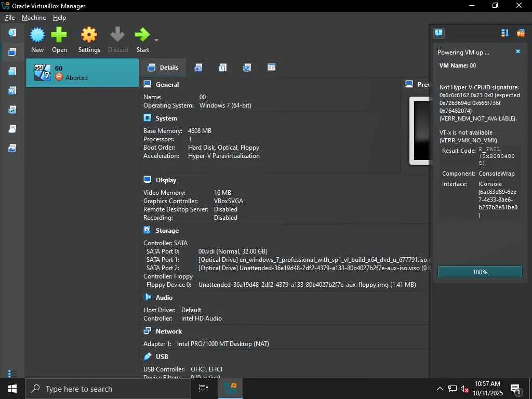Click Operating System value Windows 7 (64-bit)
This screenshot has width=532, height=399.
click(x=225, y=105)
